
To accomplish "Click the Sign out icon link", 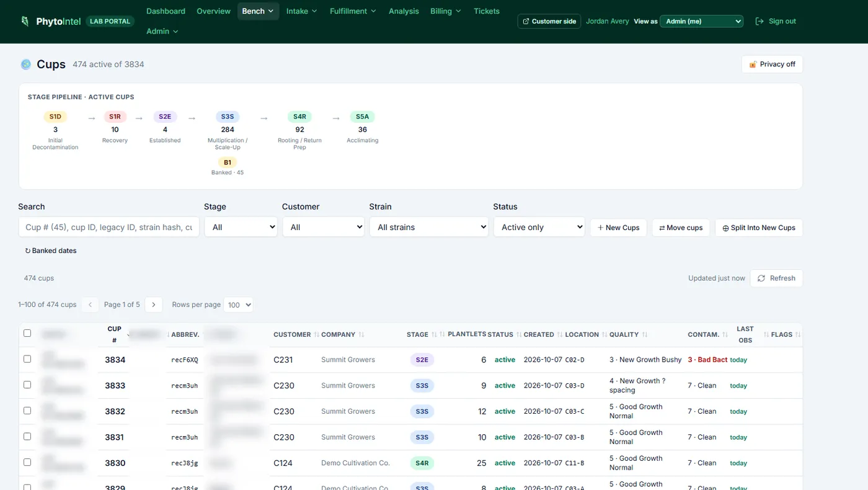I will (x=759, y=21).
